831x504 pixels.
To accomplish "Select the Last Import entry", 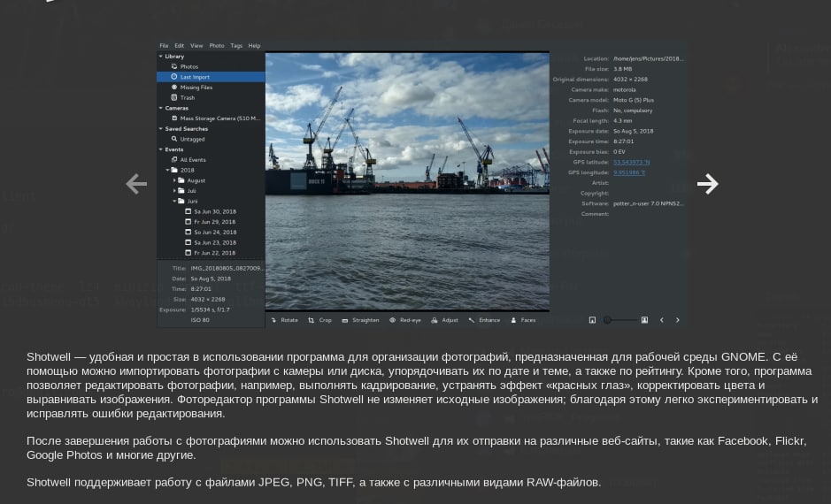I will pos(211,77).
